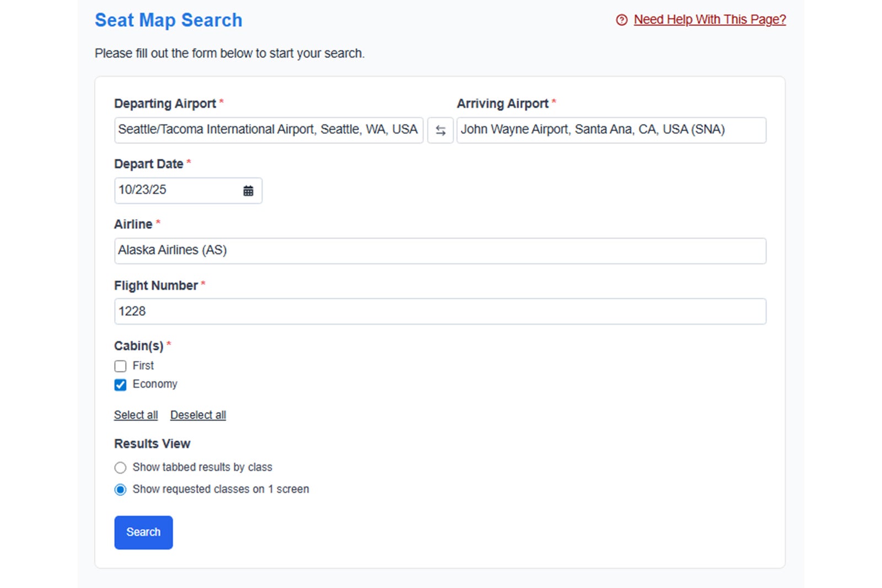Click the 'Depart Date' field label

point(148,164)
